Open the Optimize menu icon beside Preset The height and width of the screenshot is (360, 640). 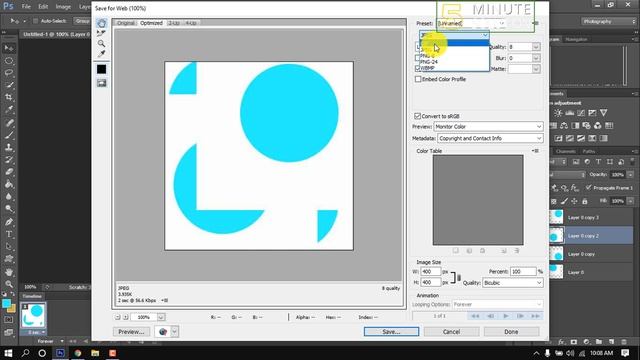tap(536, 23)
